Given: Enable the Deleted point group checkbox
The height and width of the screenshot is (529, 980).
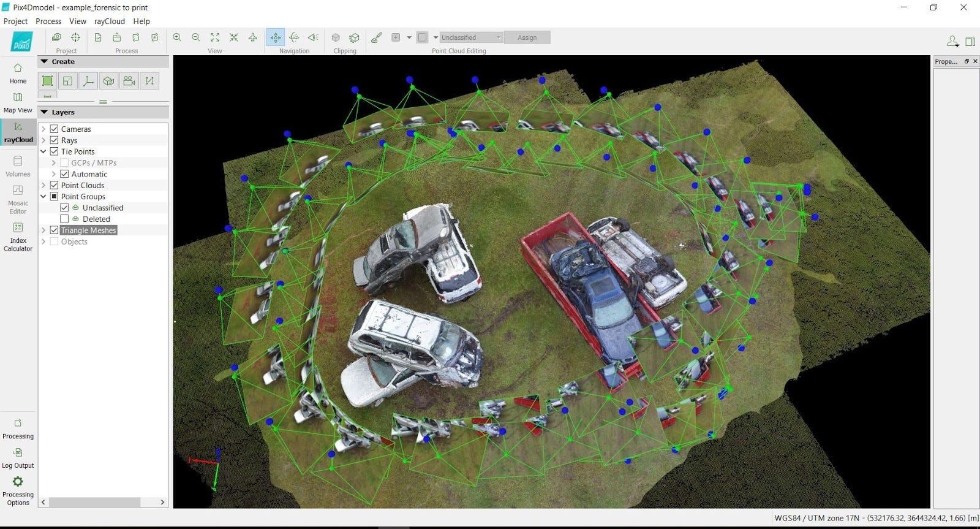Looking at the screenshot, I should click(64, 219).
